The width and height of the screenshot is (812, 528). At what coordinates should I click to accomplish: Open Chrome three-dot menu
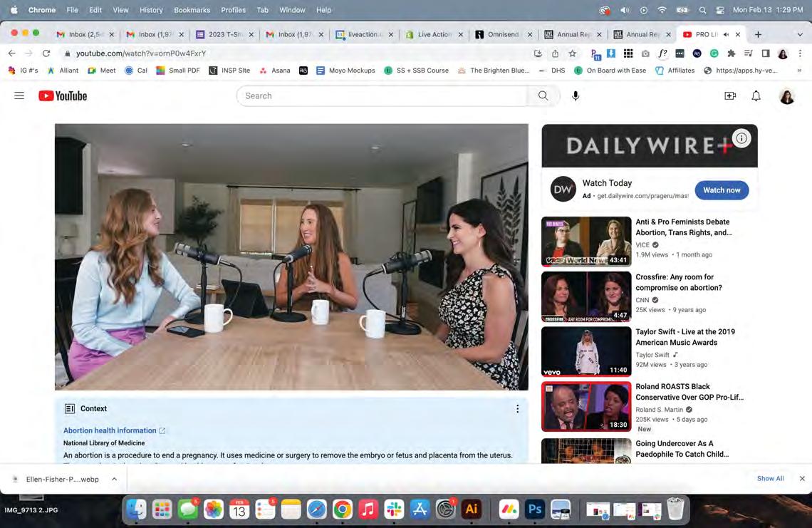tap(800, 53)
